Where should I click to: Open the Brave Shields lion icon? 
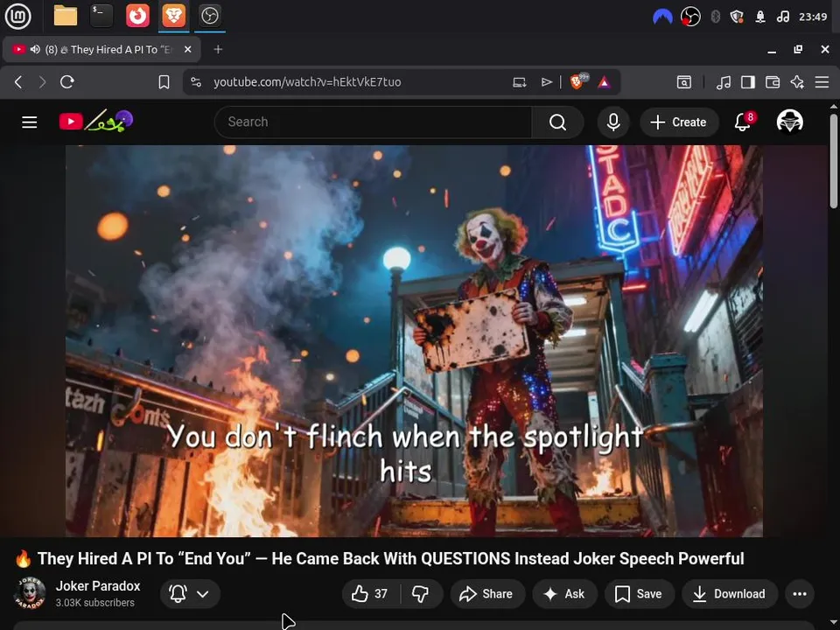pyautogui.click(x=578, y=80)
